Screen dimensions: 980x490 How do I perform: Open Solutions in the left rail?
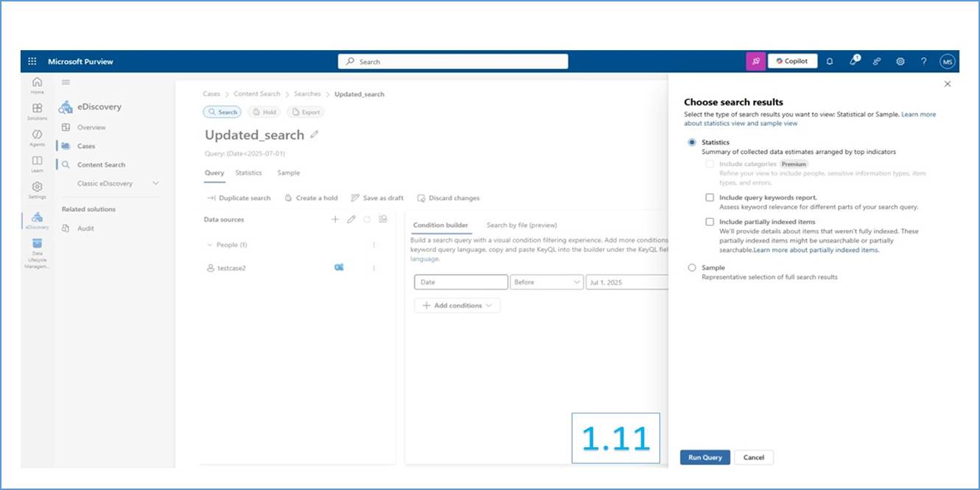coord(37,111)
